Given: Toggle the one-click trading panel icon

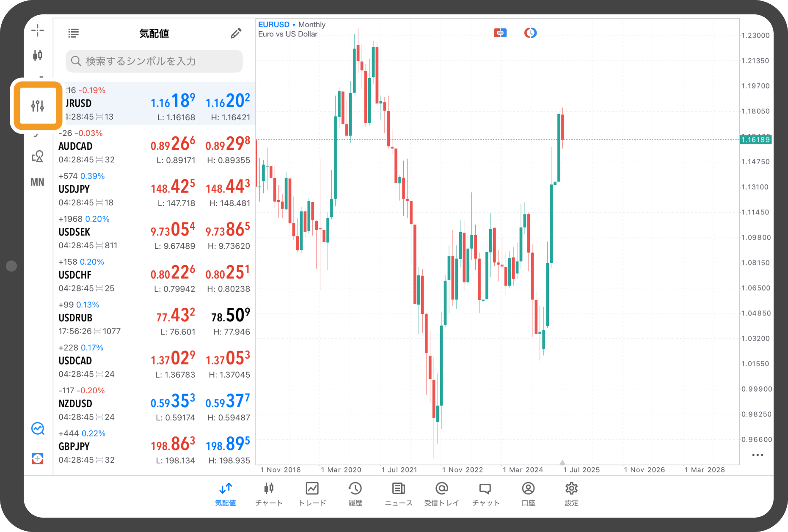Looking at the screenshot, I should point(500,33).
